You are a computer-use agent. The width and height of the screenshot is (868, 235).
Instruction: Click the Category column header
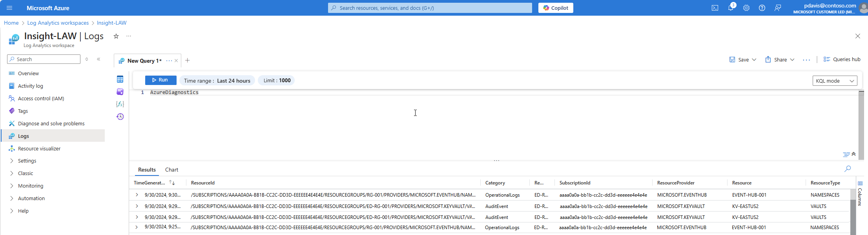pyautogui.click(x=495, y=183)
